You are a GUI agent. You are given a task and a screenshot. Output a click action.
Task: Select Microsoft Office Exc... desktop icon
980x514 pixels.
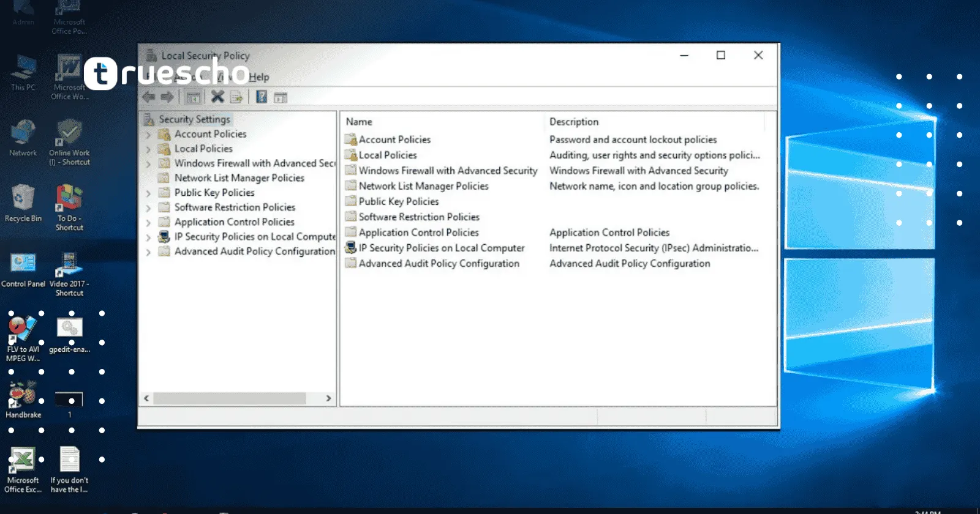(x=23, y=470)
